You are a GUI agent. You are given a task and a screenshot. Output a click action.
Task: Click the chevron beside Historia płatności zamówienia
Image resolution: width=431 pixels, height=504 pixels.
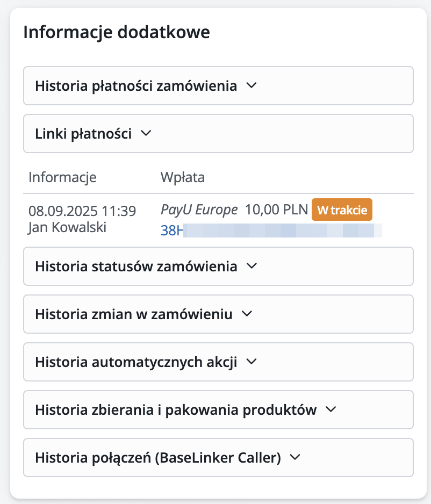[251, 86]
